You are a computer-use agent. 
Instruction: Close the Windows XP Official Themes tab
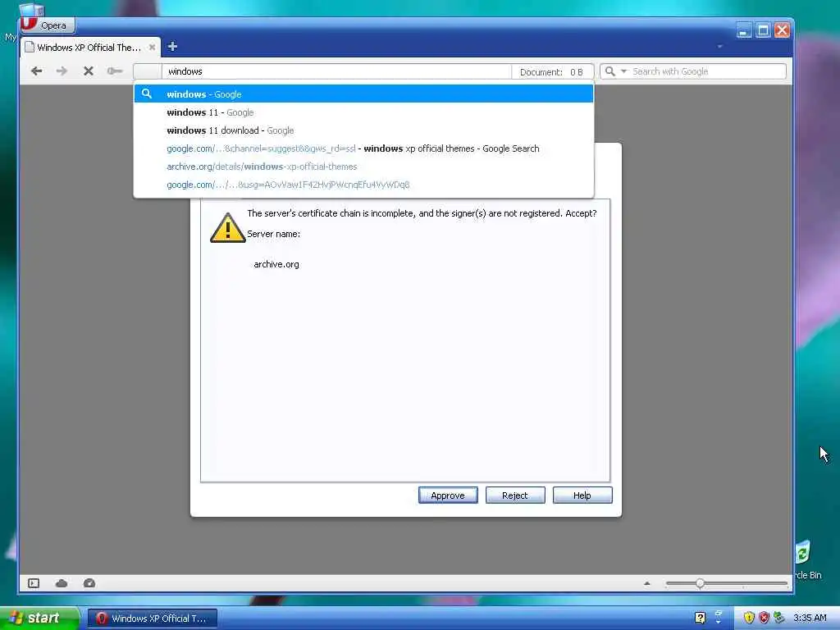pos(152,47)
